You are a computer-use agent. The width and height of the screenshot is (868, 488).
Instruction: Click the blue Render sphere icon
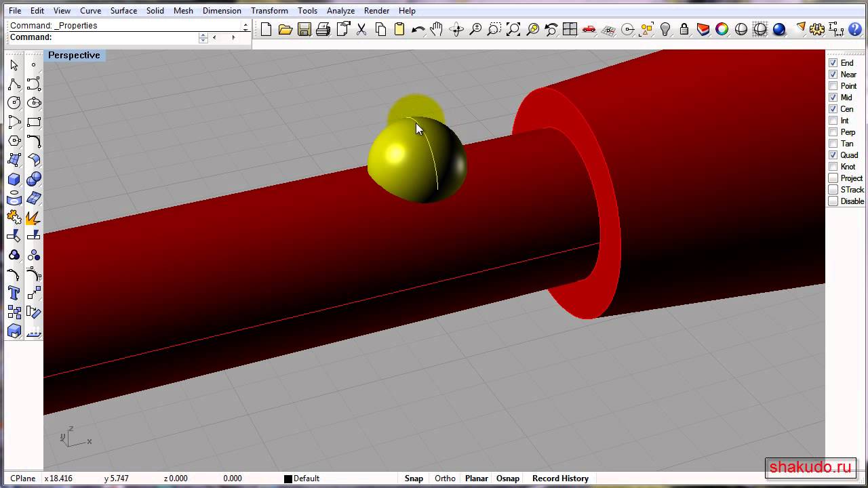point(779,29)
